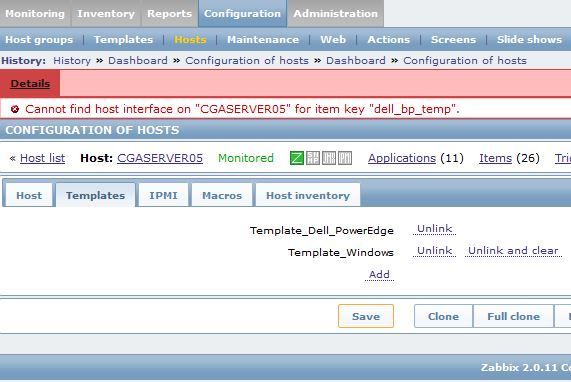Open Maintenance submenu item
The image size is (571, 382).
point(263,39)
